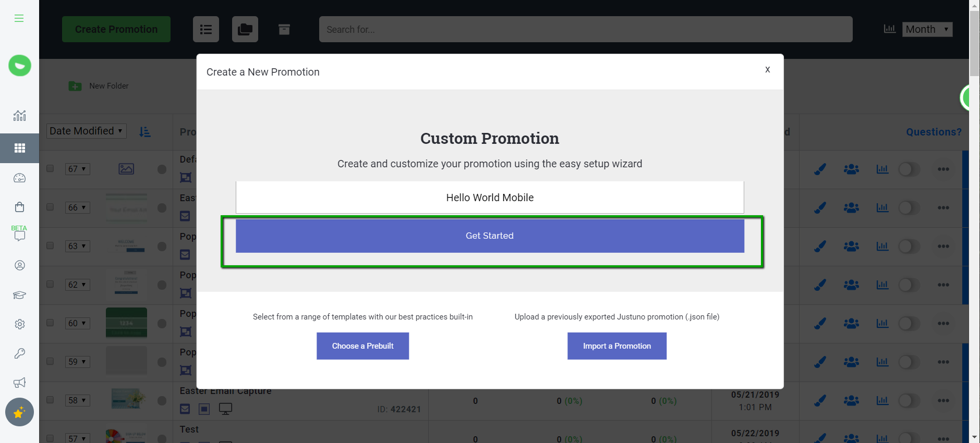980x443 pixels.
Task: Open the folders view icon
Action: [x=245, y=29]
